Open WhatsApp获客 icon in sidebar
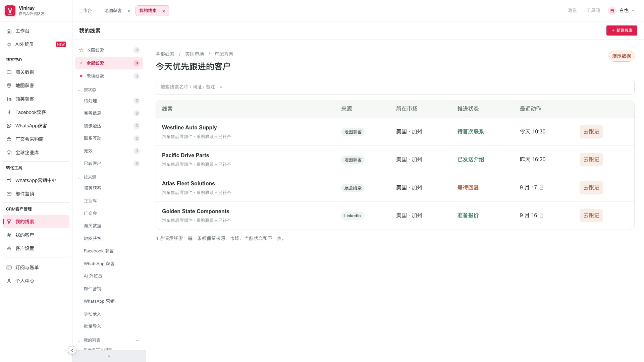The height and width of the screenshot is (362, 644). tap(9, 126)
